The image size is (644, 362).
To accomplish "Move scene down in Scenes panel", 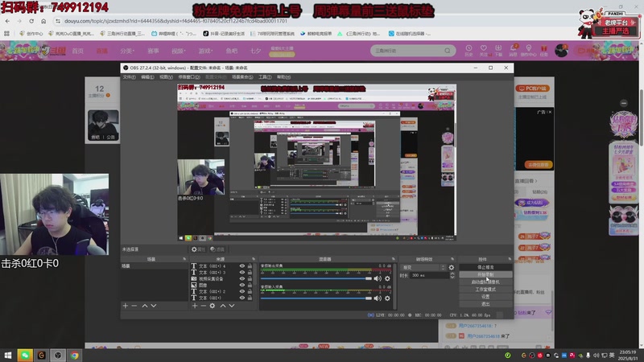I will (x=154, y=306).
